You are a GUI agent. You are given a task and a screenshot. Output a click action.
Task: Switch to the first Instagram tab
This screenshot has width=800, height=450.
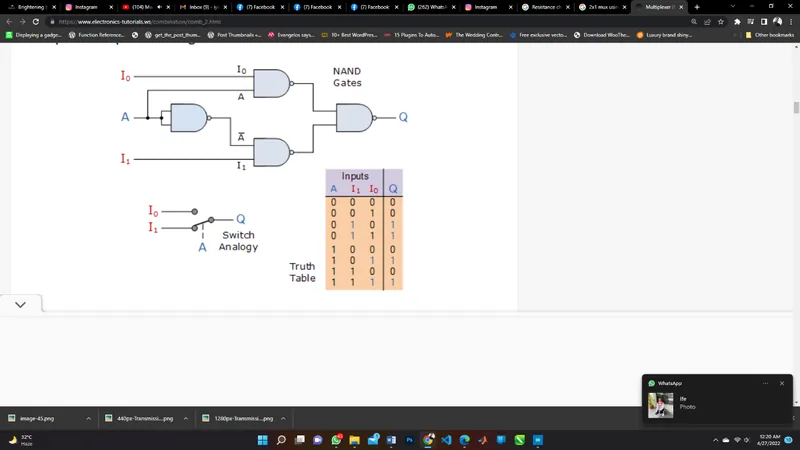coord(89,7)
